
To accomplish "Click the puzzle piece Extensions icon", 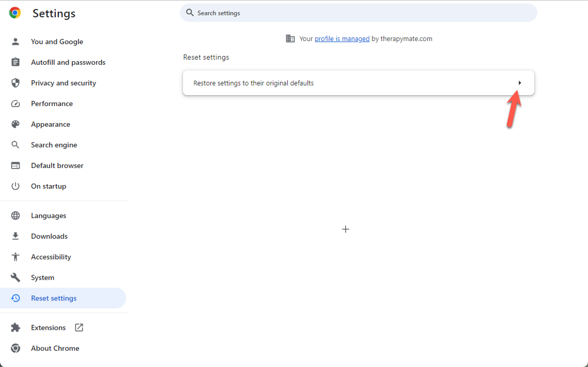I will 16,328.
